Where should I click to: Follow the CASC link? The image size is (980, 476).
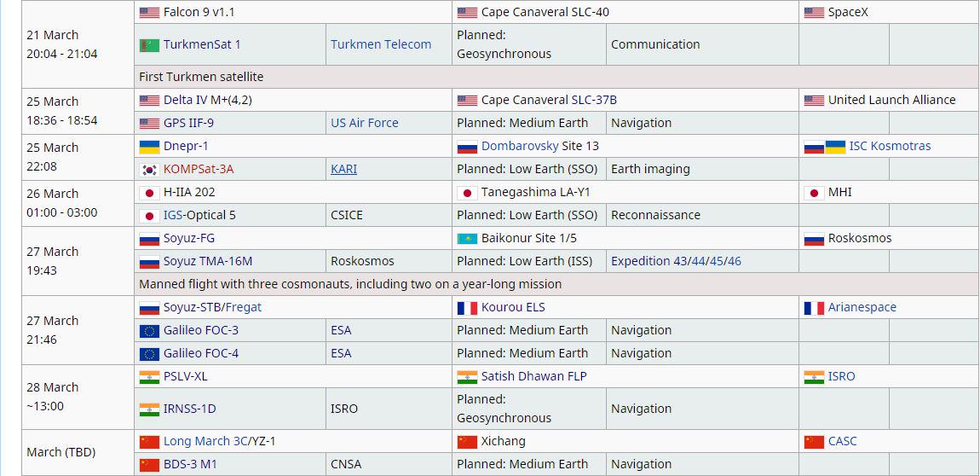[x=843, y=442]
